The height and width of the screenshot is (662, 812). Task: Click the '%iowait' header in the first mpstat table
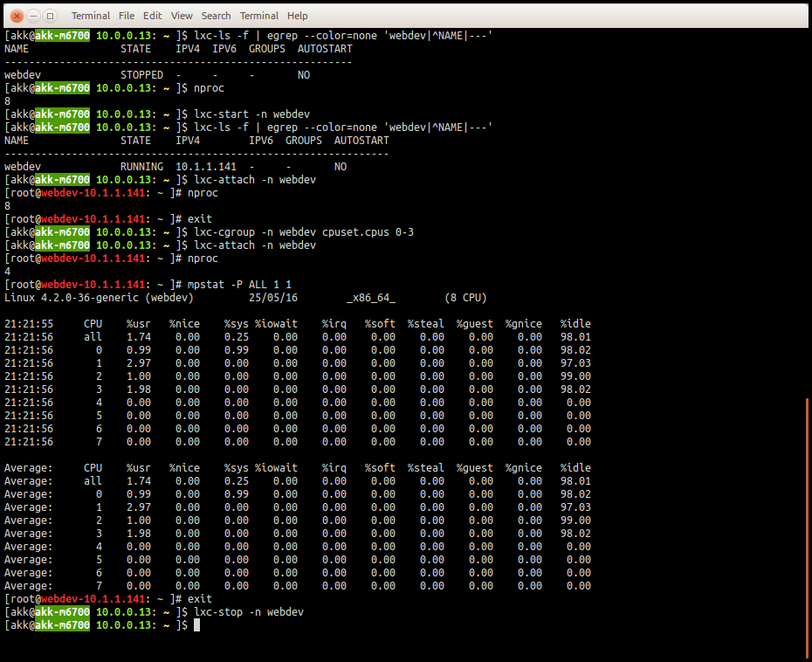click(x=276, y=324)
